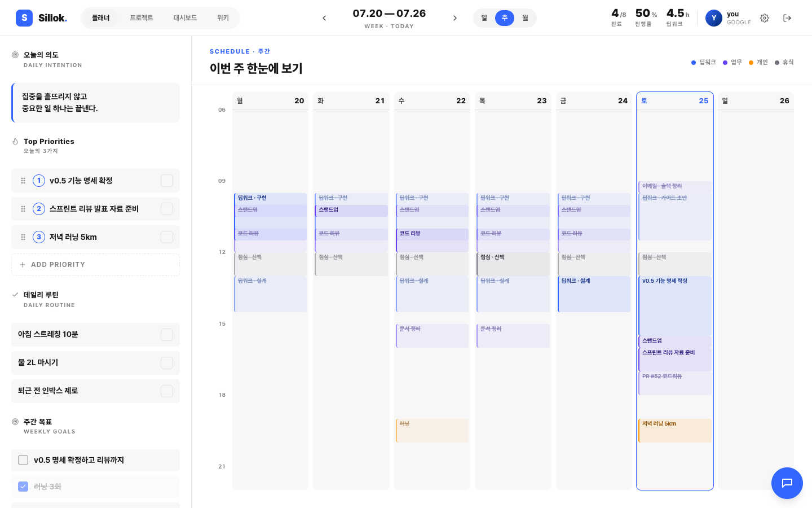Viewport: 812px width, 508px height.
Task: Click the logout icon in header
Action: click(787, 18)
